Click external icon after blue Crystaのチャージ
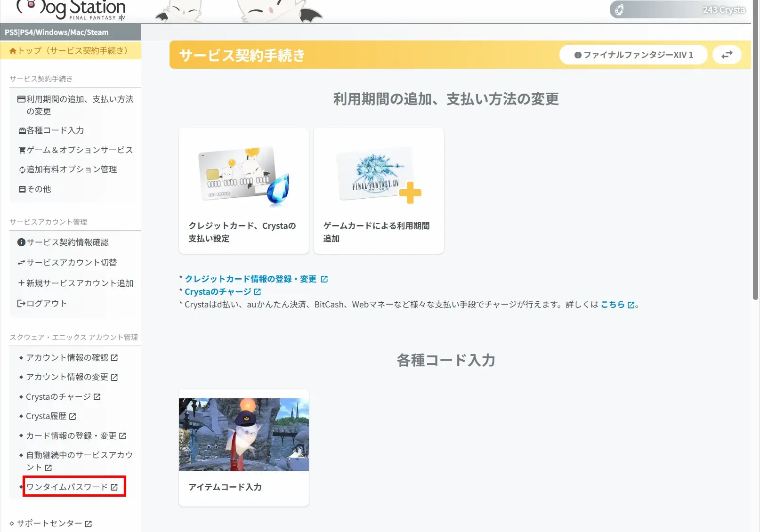Screen dimensions: 760x532 [257, 292]
